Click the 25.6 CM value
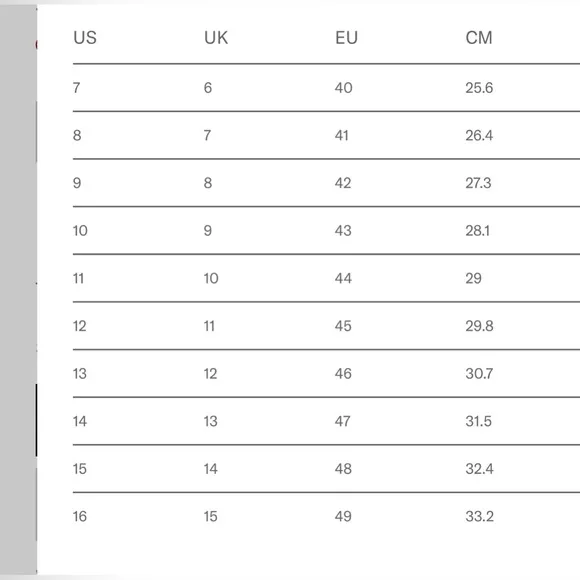Image resolution: width=580 pixels, height=580 pixels. tap(479, 88)
